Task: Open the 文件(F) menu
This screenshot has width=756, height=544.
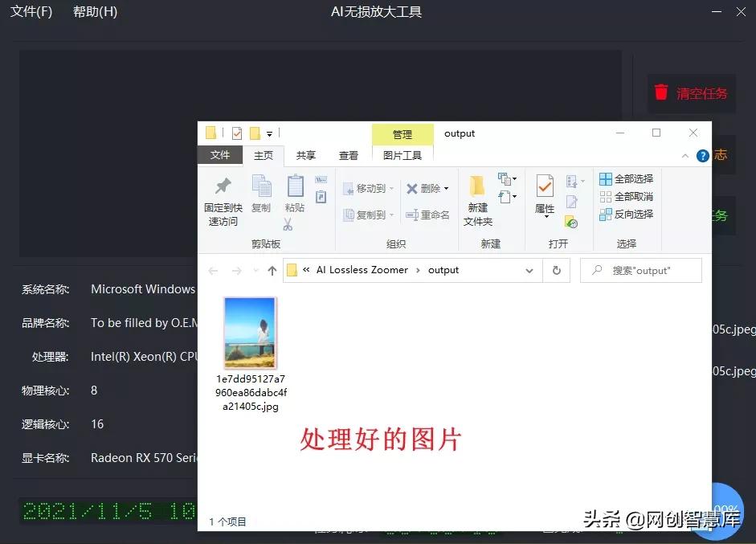Action: click(x=31, y=12)
